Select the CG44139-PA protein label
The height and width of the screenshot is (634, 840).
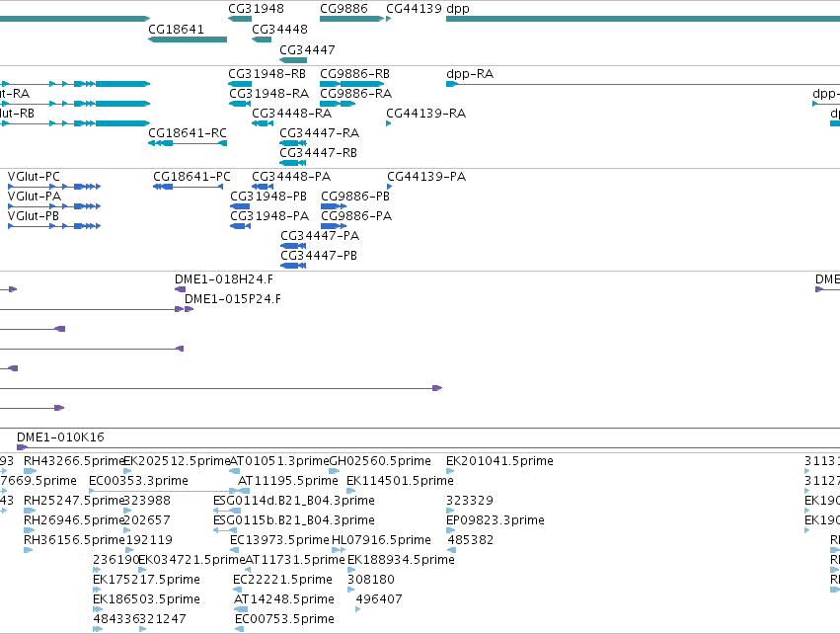pyautogui.click(x=426, y=177)
